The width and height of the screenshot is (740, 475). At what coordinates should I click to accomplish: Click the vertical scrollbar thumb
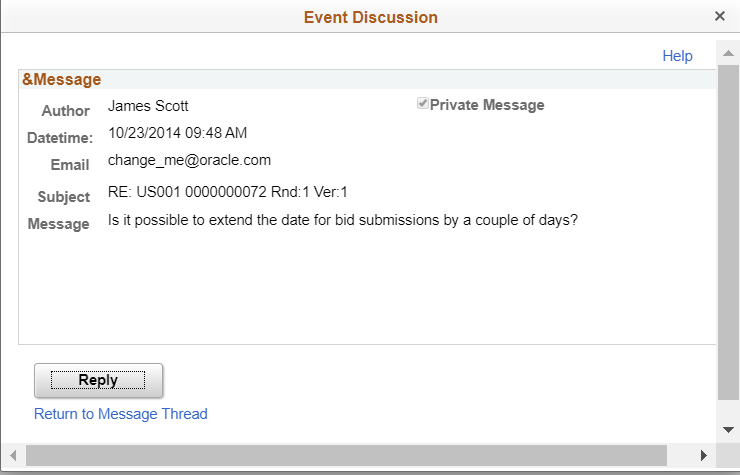[x=728, y=232]
